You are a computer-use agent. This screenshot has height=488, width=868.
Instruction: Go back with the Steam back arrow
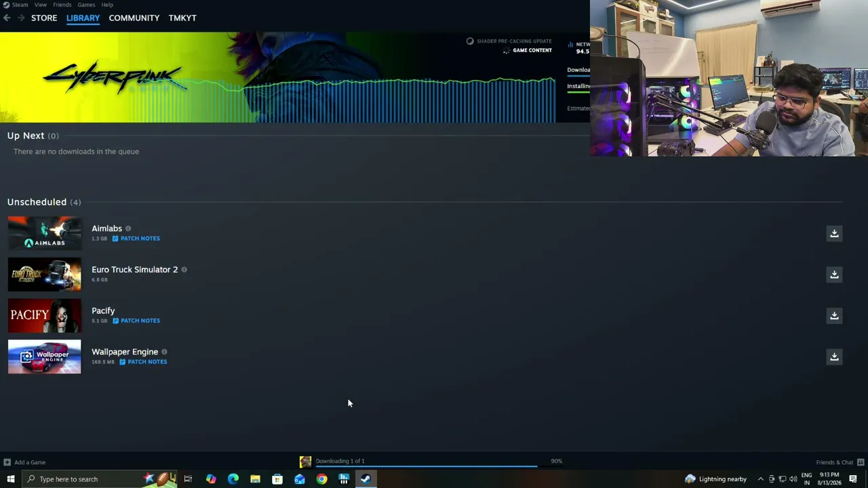click(x=7, y=18)
